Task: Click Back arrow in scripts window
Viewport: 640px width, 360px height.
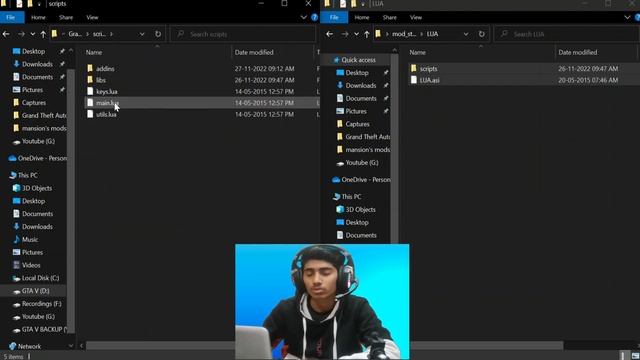Action: tap(6, 34)
